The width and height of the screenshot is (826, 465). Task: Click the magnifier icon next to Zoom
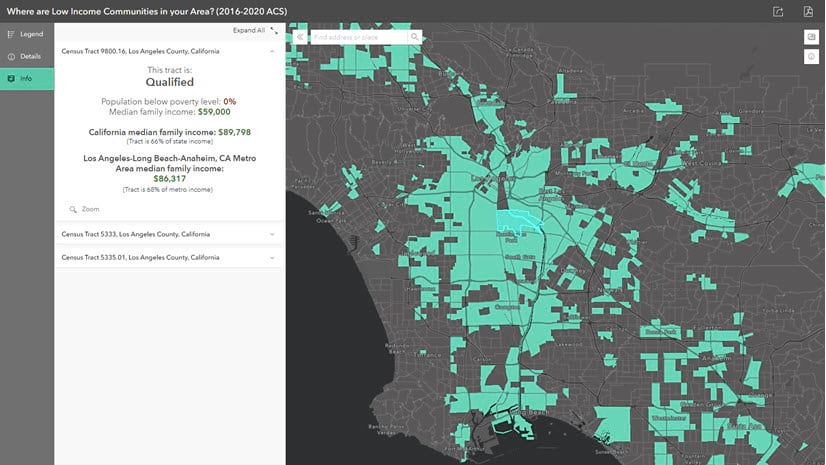pos(73,209)
